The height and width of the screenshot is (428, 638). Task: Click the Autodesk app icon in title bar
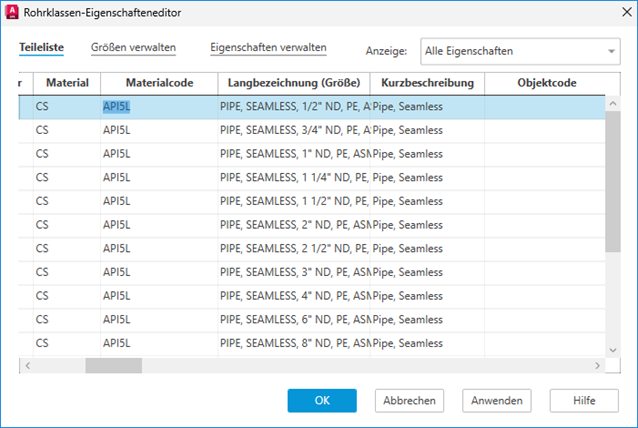11,12
